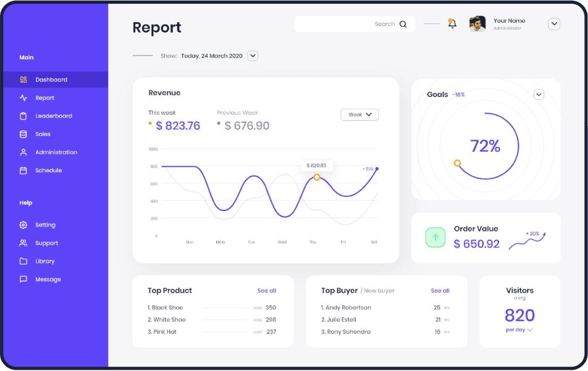This screenshot has height=371, width=588.
Task: Click the Setting gear icon
Action: coord(23,225)
